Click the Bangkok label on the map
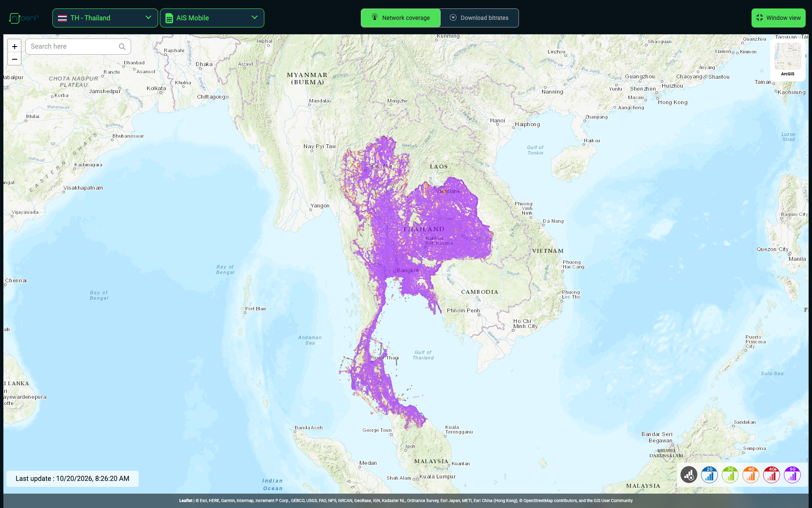Viewport: 812px width, 508px height. click(x=408, y=271)
